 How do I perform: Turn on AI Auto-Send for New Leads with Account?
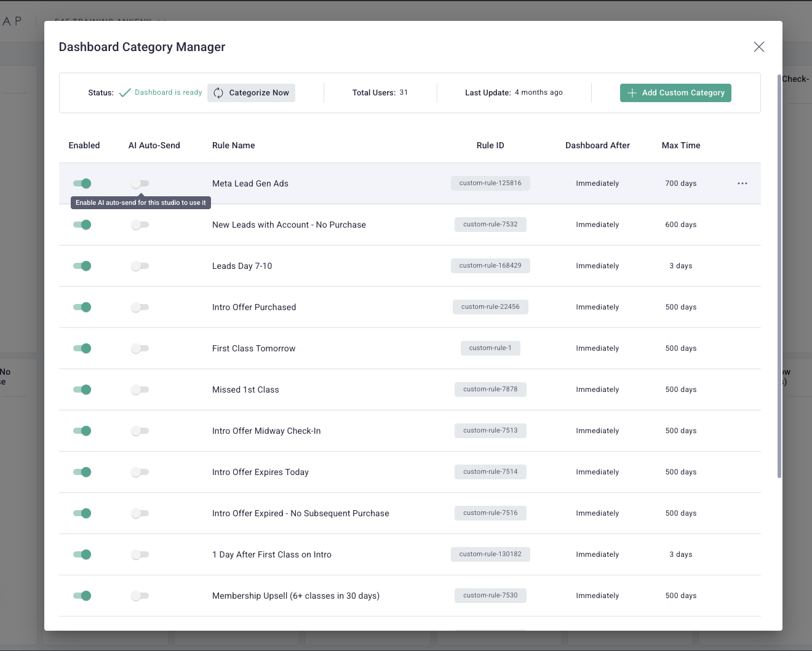(140, 225)
